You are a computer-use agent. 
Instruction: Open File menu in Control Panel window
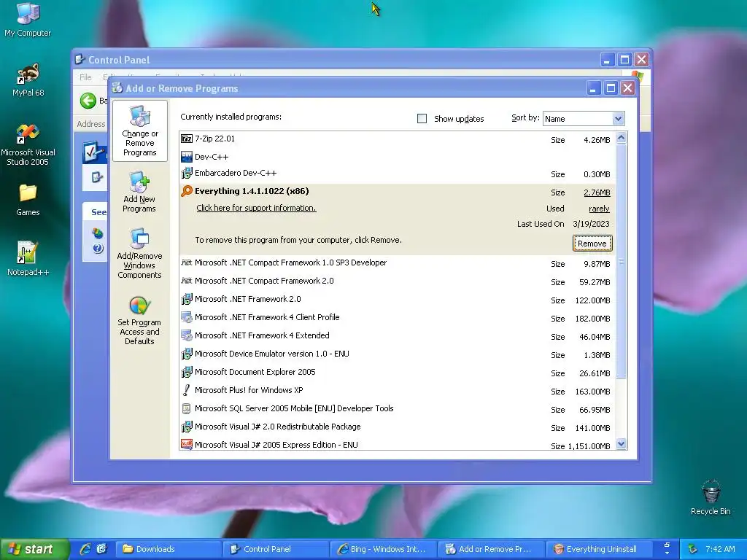point(85,77)
